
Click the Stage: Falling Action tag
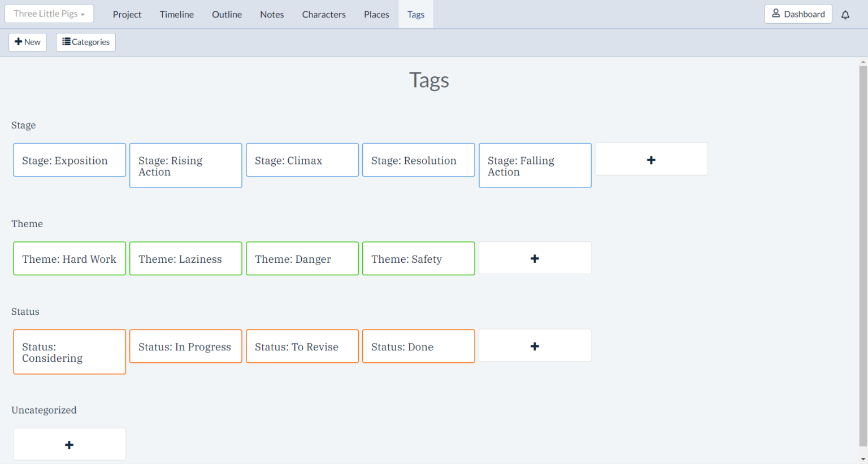[x=535, y=166]
